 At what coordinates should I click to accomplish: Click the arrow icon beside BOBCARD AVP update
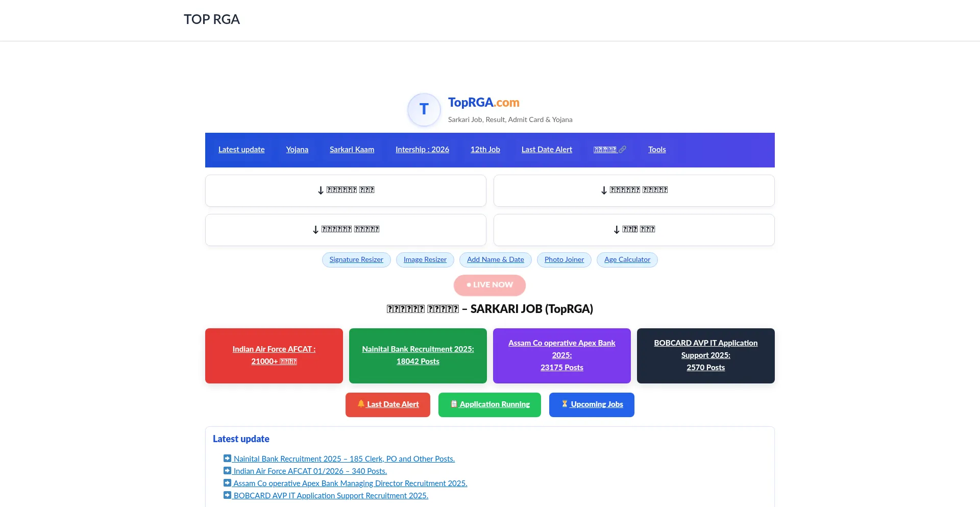tap(227, 495)
